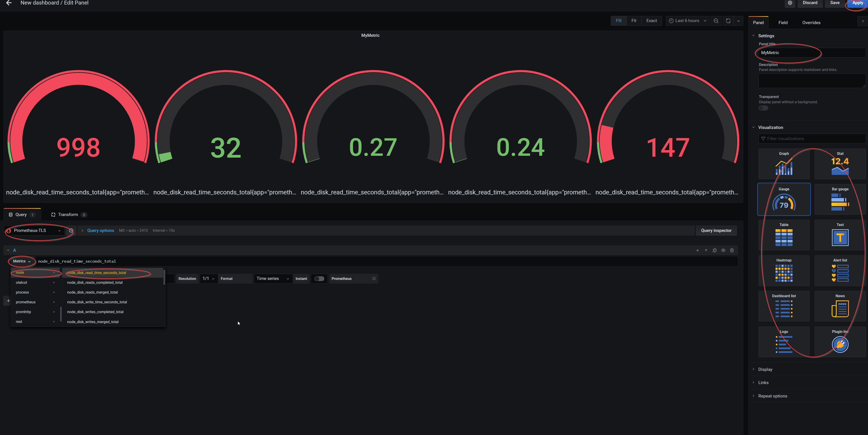Toggle query A visibility eye icon

pyautogui.click(x=723, y=250)
